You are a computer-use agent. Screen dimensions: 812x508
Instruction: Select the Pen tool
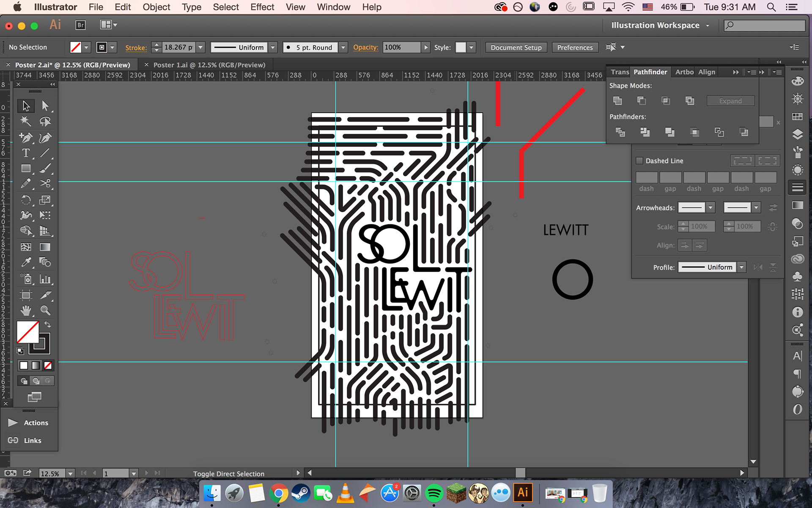tap(26, 137)
